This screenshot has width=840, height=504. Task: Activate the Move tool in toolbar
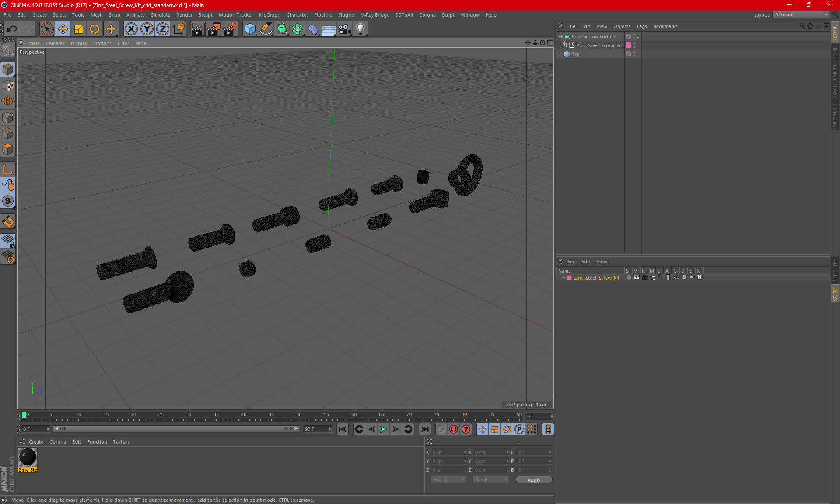[63, 29]
